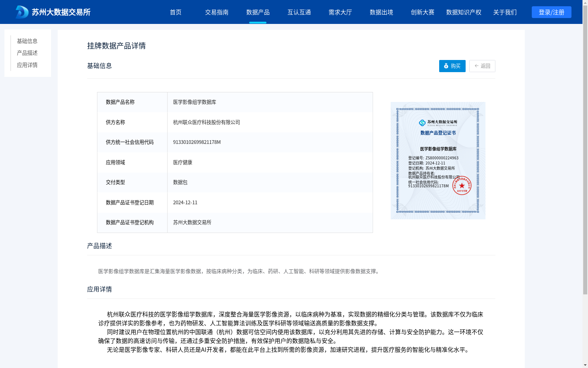Open the data product certificate image

pos(438,160)
